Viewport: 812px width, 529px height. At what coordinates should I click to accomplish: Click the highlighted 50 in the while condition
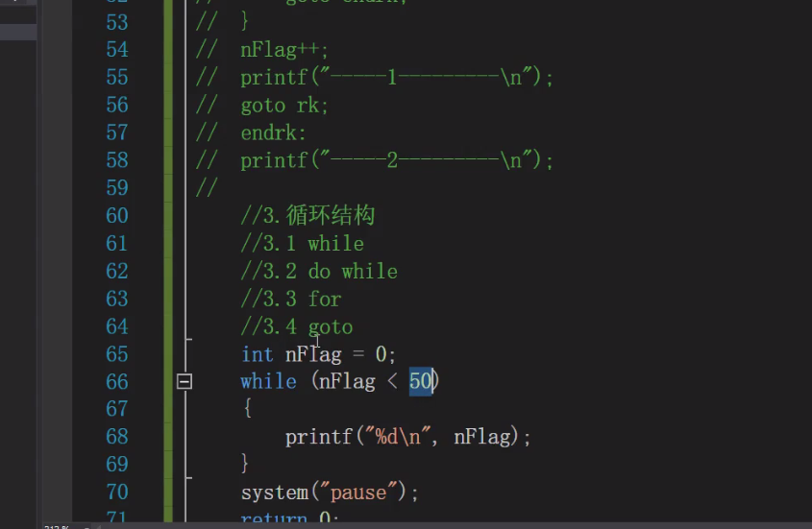point(421,381)
